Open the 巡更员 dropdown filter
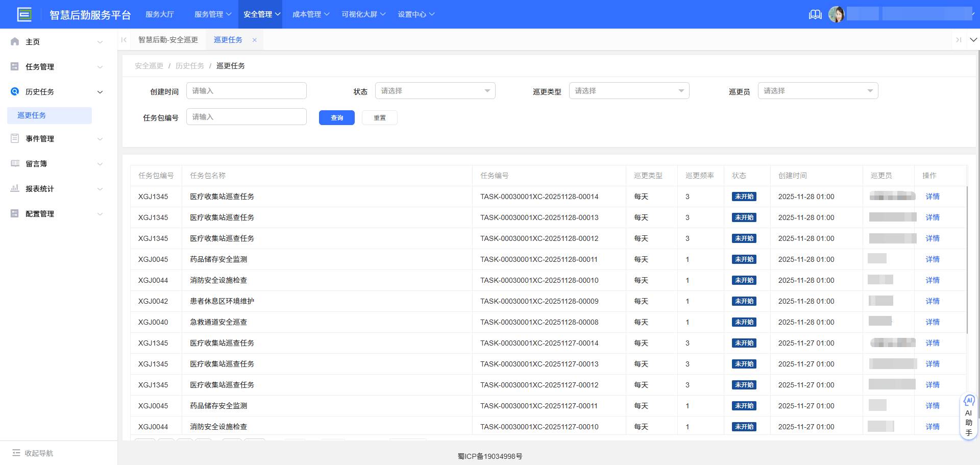Screen dimensions: 980x465 818,90
